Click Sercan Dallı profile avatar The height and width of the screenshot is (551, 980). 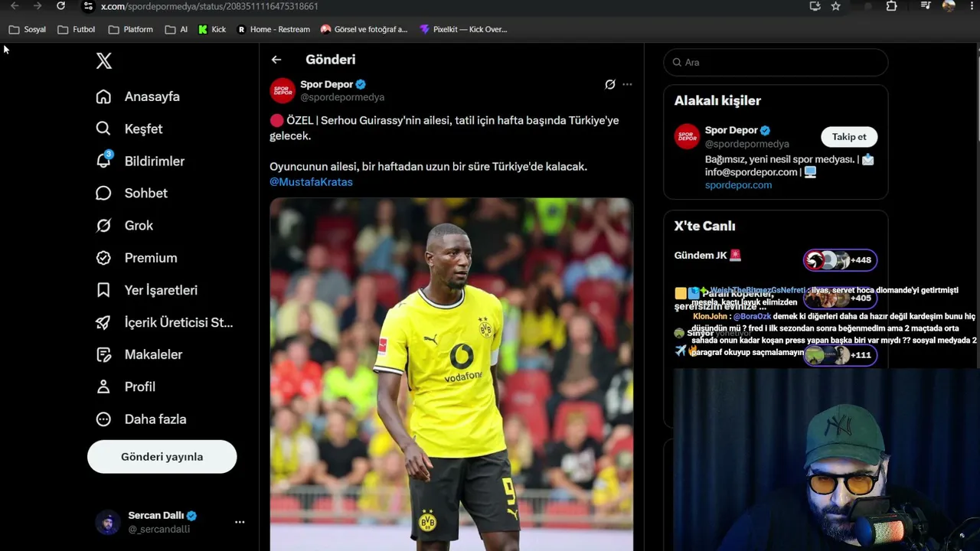click(108, 522)
